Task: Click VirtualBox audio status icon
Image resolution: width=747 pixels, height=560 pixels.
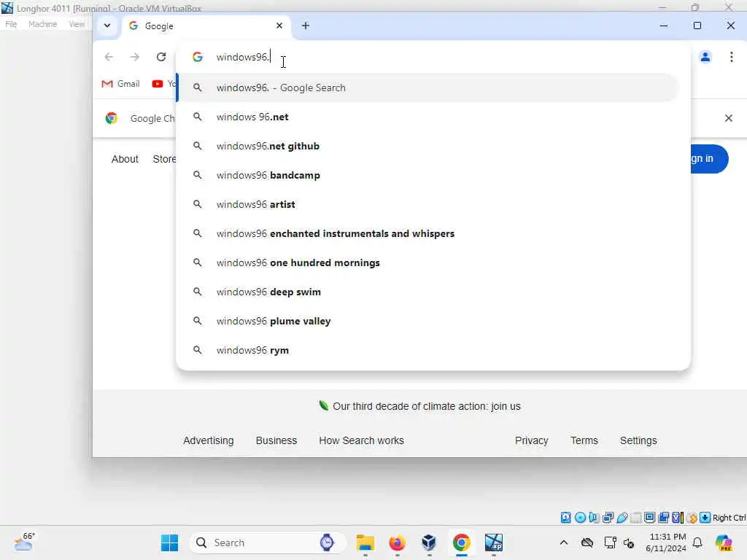Action: click(594, 517)
